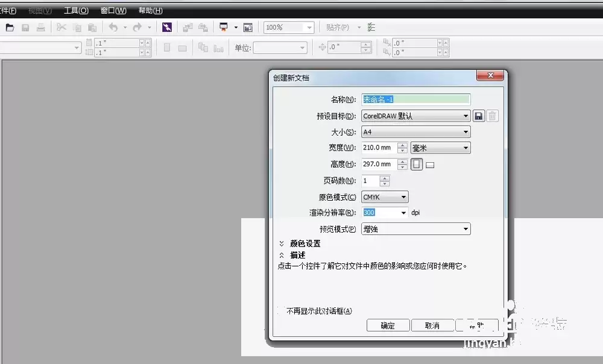This screenshot has width=603, height=364.
Task: Click the Welcome screen icon
Action: (248, 27)
